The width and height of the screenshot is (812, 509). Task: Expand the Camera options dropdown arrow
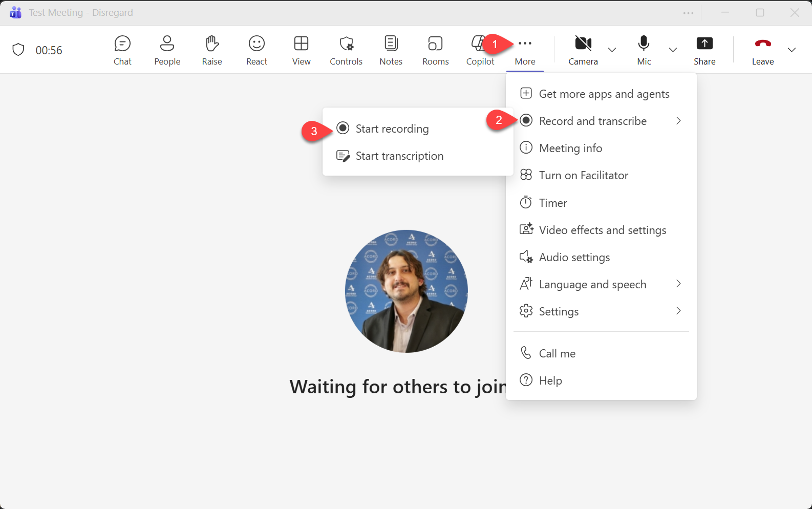(612, 50)
